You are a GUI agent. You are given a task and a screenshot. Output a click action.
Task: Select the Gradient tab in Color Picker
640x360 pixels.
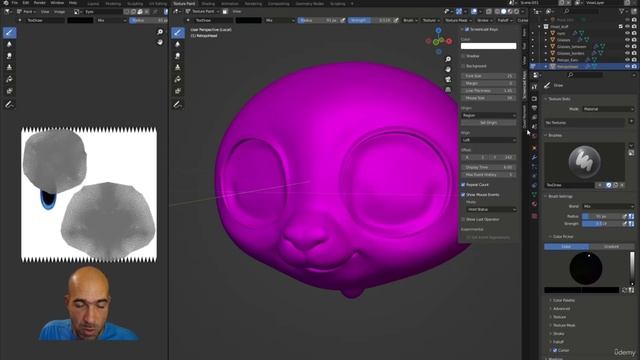[x=611, y=247]
